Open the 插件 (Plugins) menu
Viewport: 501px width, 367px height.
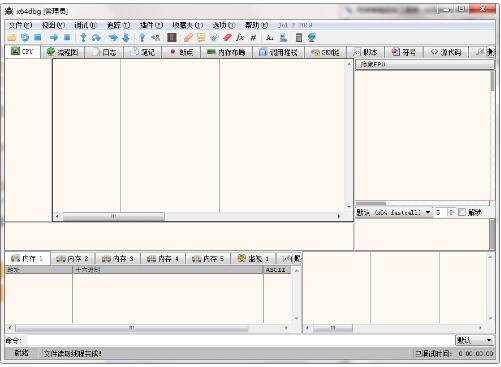point(151,25)
